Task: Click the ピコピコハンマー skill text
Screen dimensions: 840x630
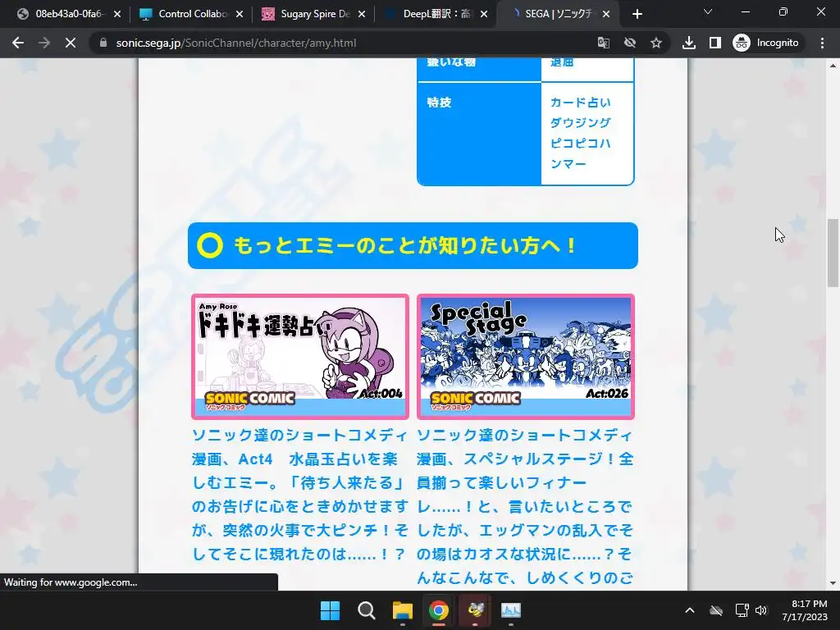Action: [580, 153]
